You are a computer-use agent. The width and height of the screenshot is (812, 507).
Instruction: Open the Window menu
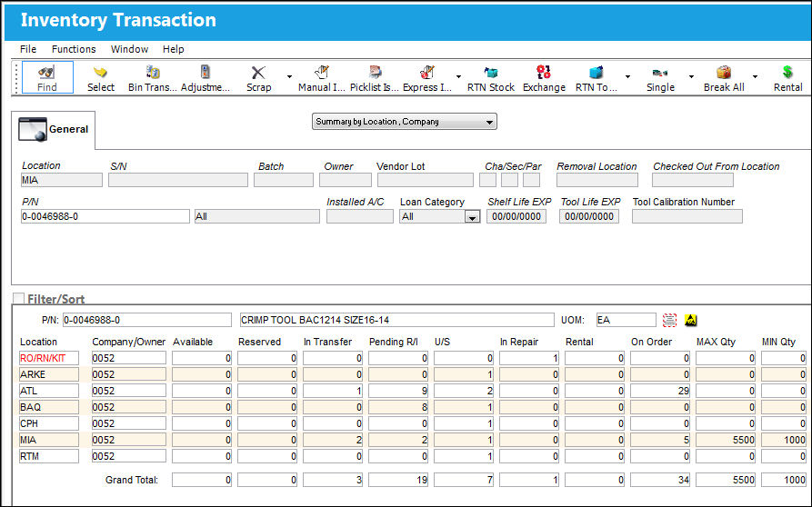pyautogui.click(x=129, y=49)
